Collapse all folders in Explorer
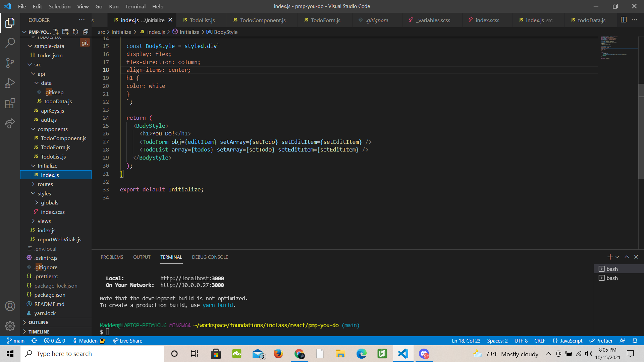 [86, 32]
